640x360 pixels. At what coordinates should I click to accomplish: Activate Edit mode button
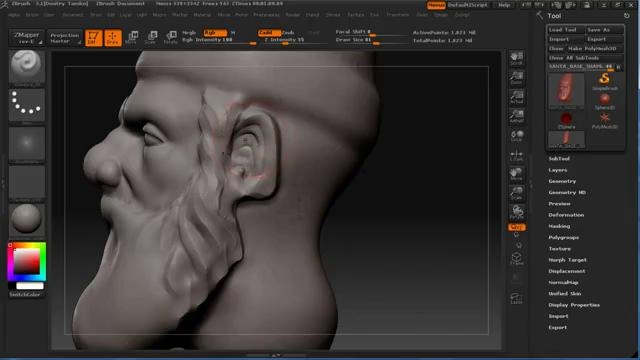[x=93, y=38]
